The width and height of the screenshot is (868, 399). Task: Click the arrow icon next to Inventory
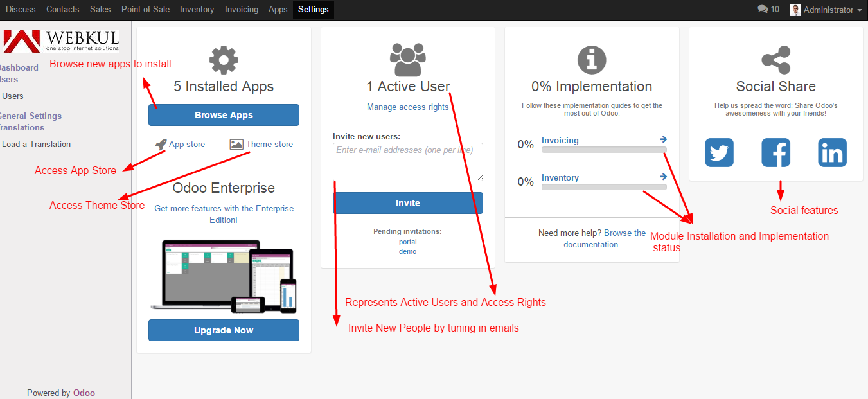tap(663, 177)
